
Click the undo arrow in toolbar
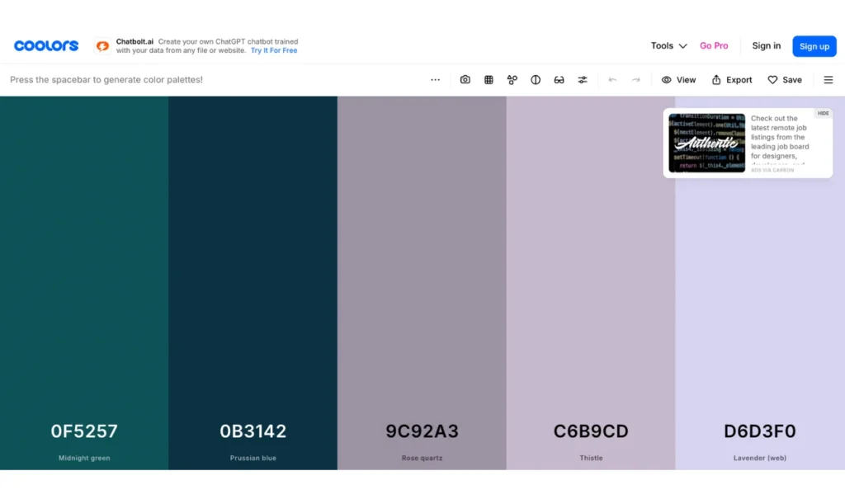[x=612, y=80]
